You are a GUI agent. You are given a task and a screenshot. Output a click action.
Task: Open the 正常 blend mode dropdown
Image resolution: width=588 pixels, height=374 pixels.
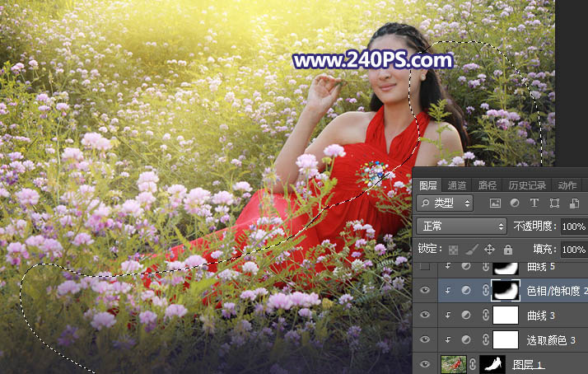(x=461, y=226)
